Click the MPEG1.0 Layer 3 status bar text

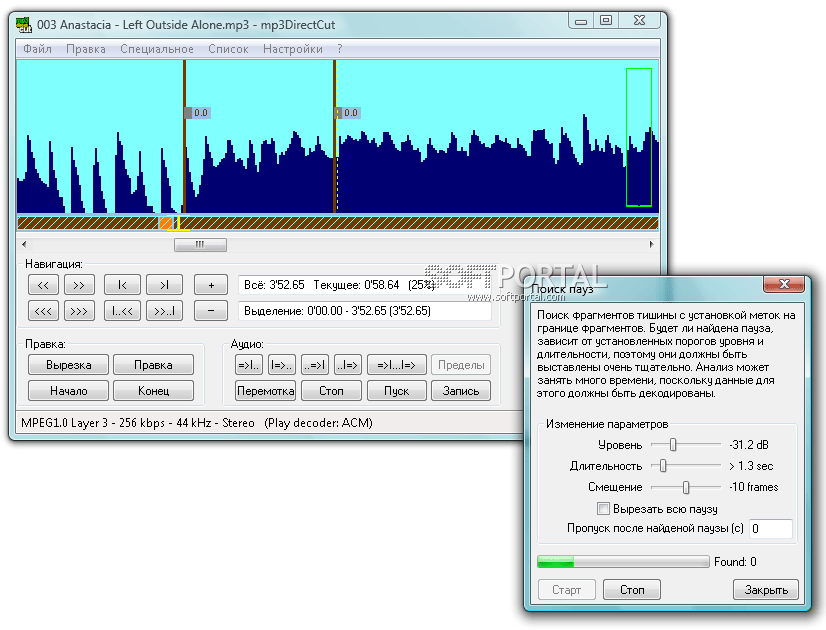(197, 423)
